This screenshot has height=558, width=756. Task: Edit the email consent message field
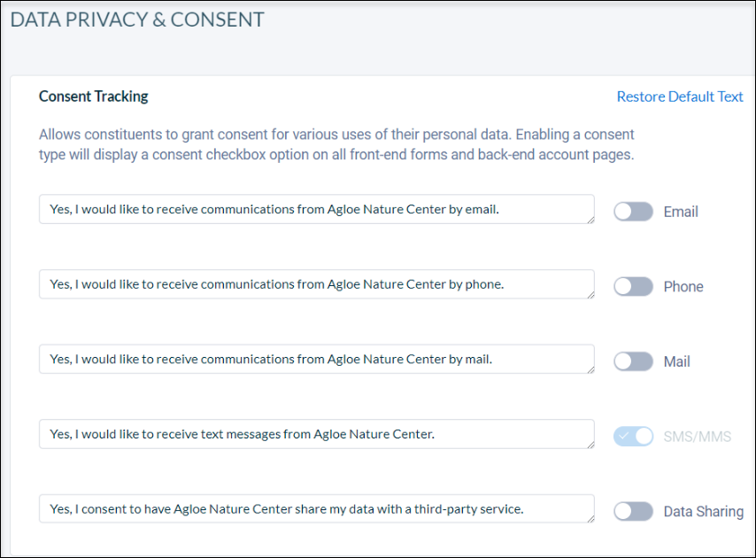point(316,209)
